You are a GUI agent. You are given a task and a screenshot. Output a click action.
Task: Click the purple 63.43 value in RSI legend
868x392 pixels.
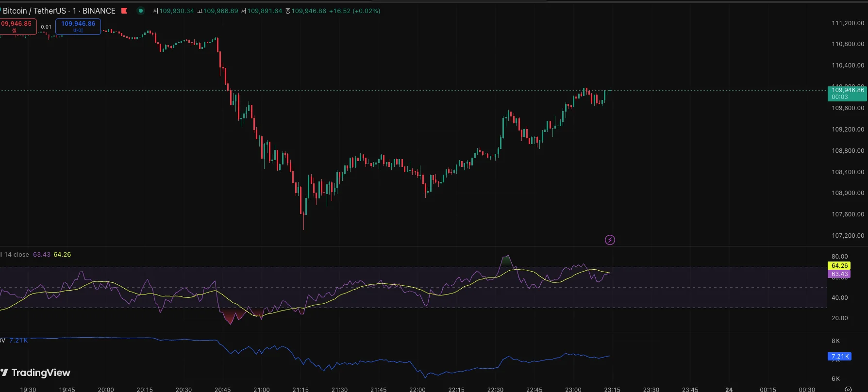pyautogui.click(x=42, y=255)
